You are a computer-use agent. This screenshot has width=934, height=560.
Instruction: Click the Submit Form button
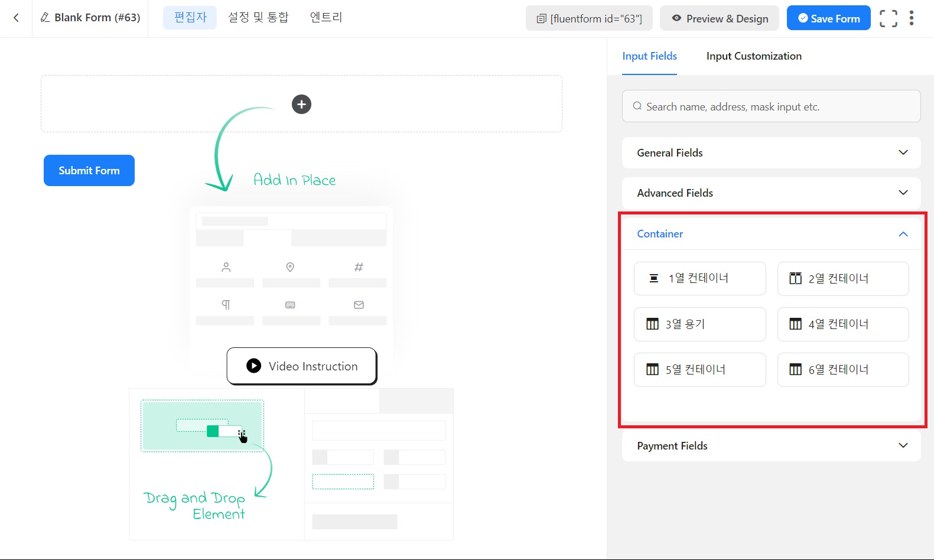[x=89, y=170]
